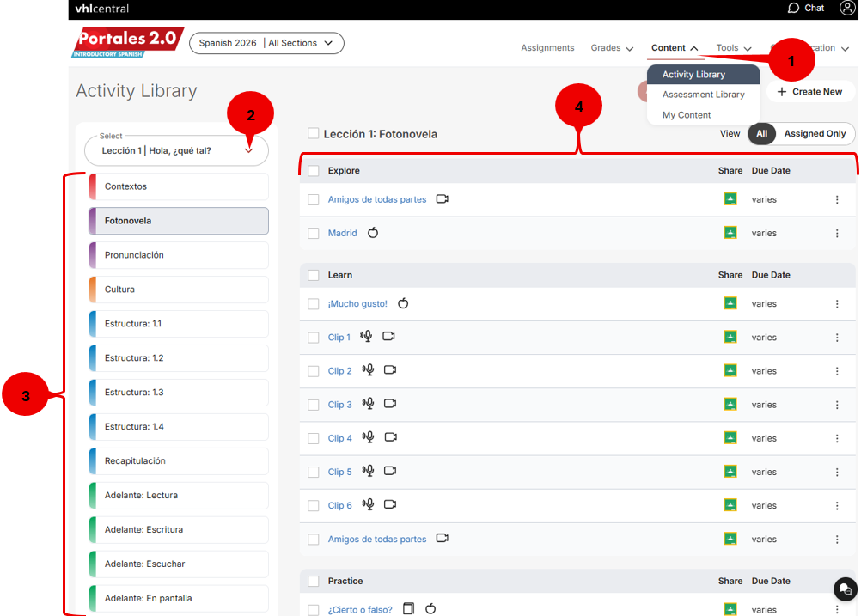Tick the checkbox for Clip 1
The image size is (861, 616).
click(x=313, y=338)
